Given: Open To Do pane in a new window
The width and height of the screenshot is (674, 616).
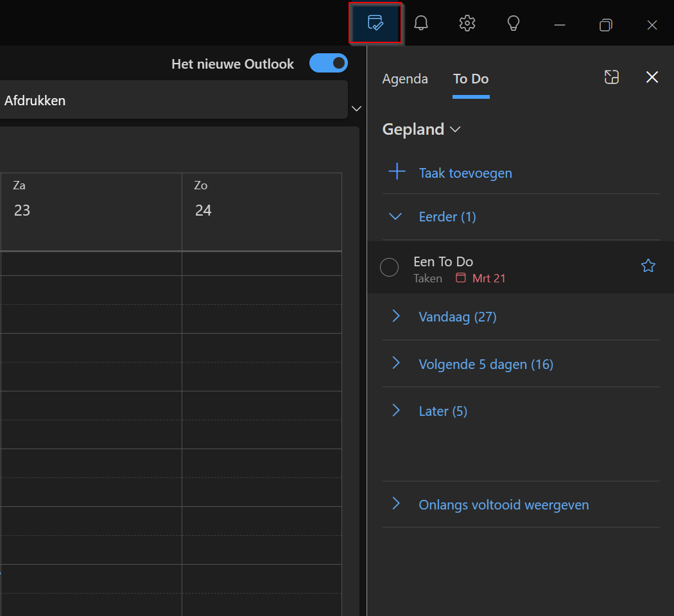Looking at the screenshot, I should coord(611,78).
